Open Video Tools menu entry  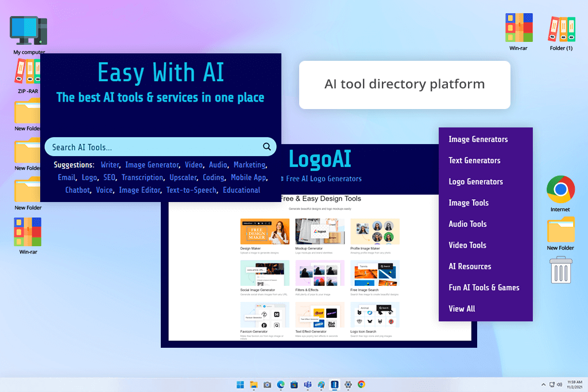tap(467, 245)
